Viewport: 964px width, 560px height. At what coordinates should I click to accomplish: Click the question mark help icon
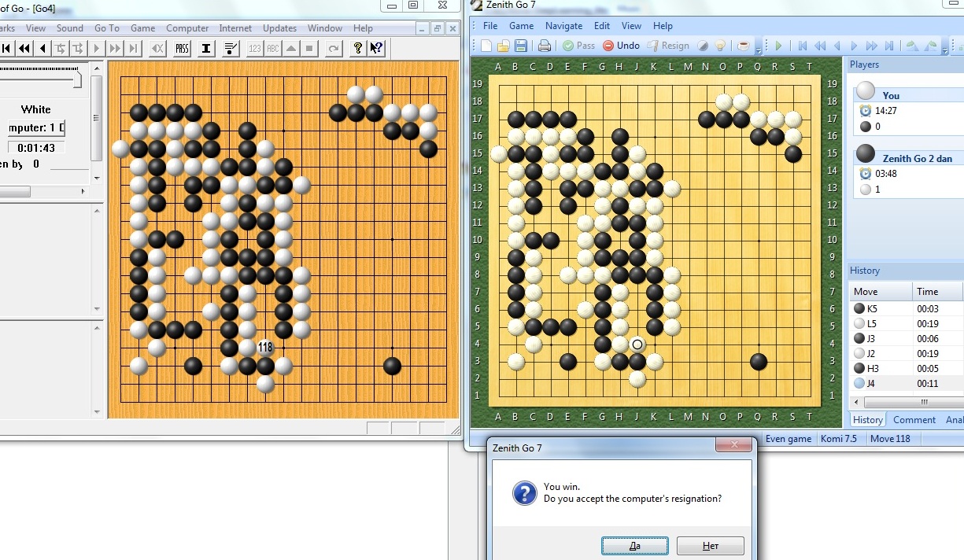[x=357, y=49]
